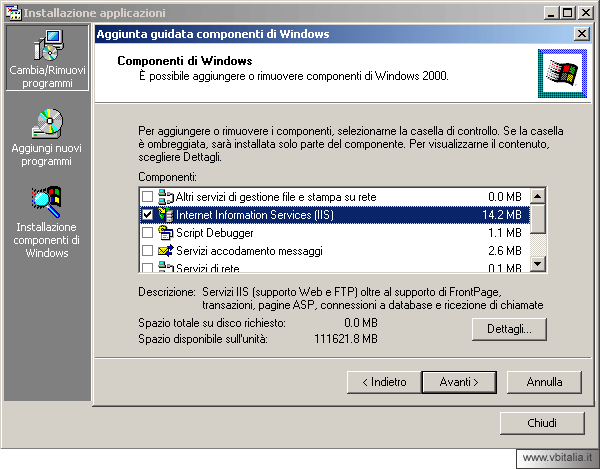Click the Servizi accodamento messaggi envelope icon
Viewport: 600px width, 469px height.
tap(166, 251)
